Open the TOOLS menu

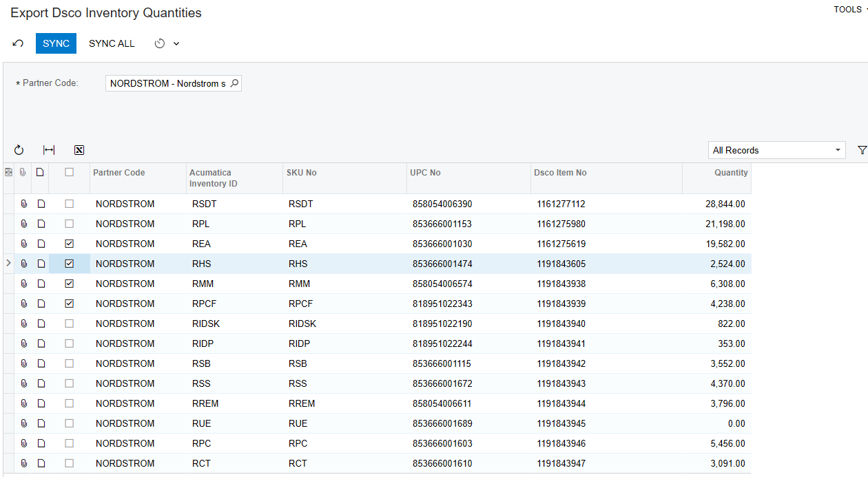click(x=850, y=10)
